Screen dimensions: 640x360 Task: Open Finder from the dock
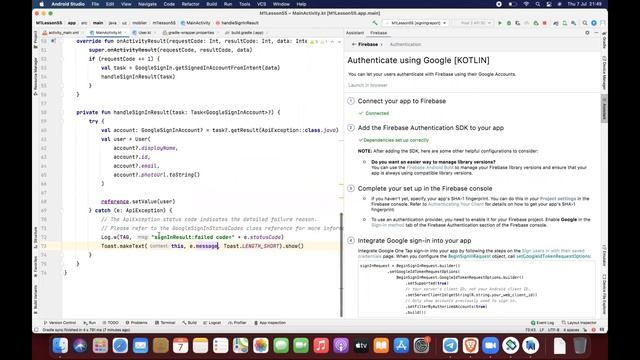(60, 346)
